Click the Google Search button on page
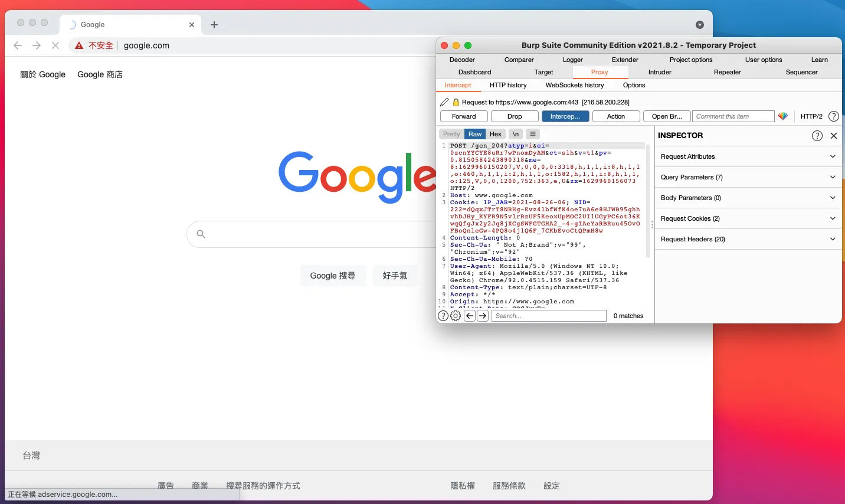845x504 pixels. 333,276
